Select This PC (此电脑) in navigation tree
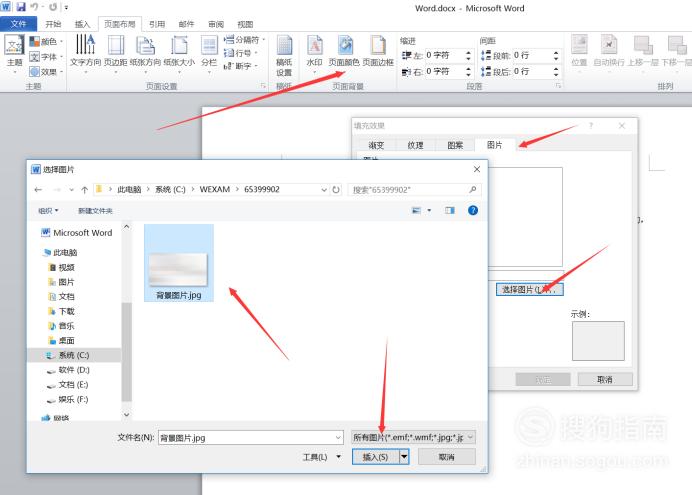692x495 pixels. [x=61, y=252]
